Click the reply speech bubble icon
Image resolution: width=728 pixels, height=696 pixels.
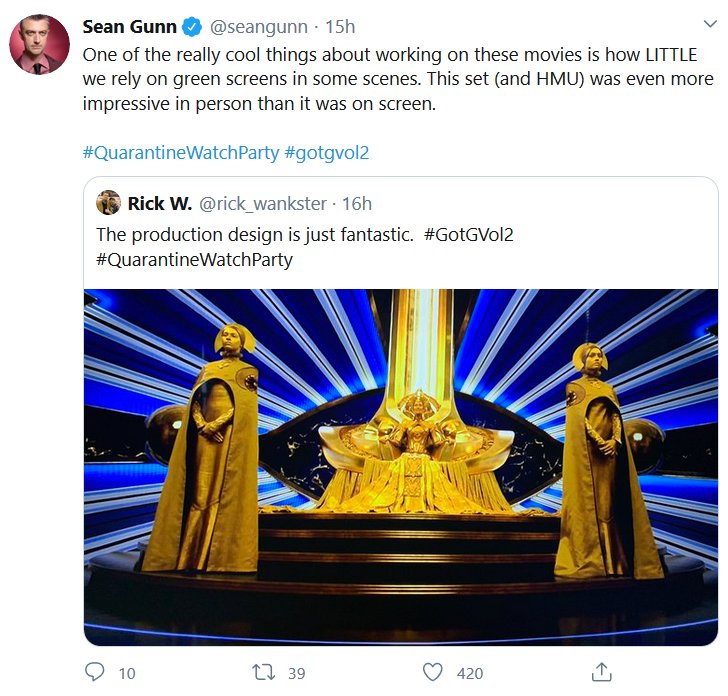96,673
